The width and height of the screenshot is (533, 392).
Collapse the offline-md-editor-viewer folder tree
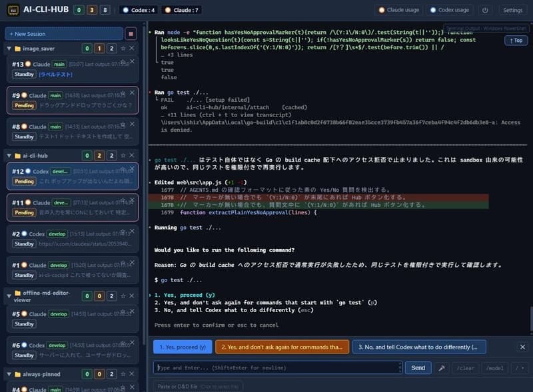(x=9, y=296)
